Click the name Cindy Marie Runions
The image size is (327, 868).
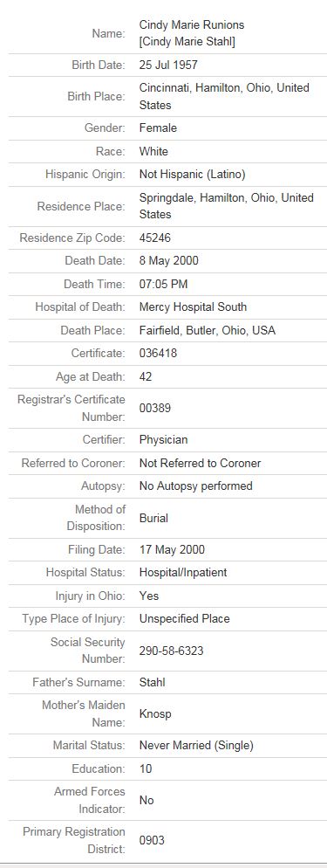(x=192, y=25)
